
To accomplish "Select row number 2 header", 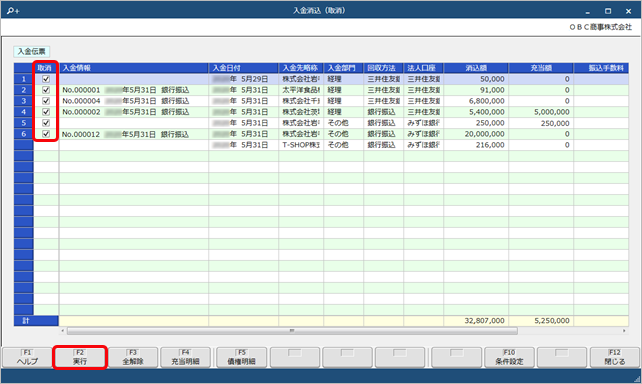I will pyautogui.click(x=24, y=90).
